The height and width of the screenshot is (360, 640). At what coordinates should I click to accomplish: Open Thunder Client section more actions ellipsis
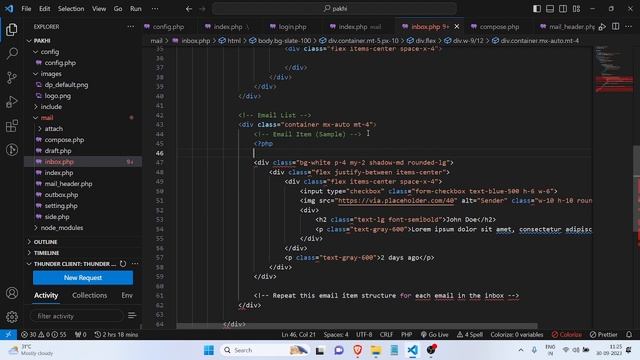[135, 264]
